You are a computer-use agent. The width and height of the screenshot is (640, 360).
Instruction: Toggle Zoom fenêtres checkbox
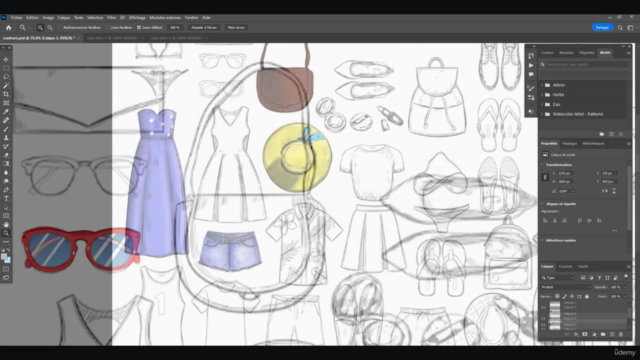click(108, 27)
